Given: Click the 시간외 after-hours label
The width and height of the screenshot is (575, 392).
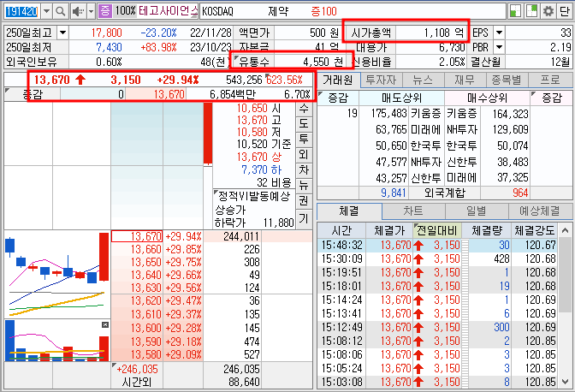Looking at the screenshot, I should click(137, 383).
